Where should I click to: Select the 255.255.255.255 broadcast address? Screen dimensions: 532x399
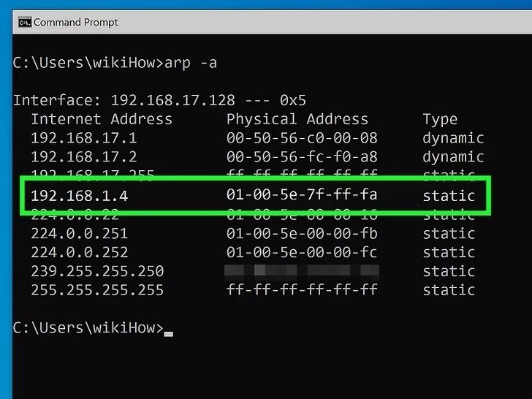pyautogui.click(x=97, y=290)
